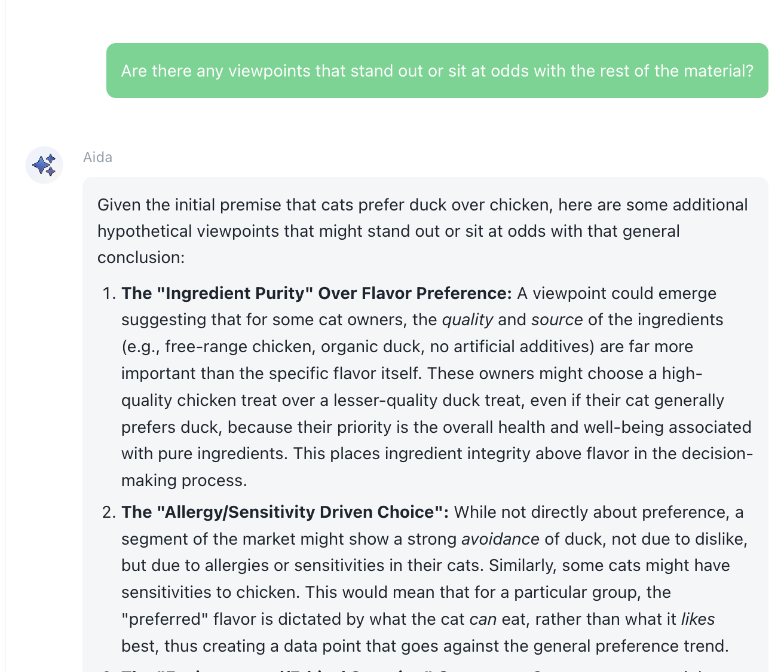Click the italic word "avoidance"
The height and width of the screenshot is (672, 784).
500,539
